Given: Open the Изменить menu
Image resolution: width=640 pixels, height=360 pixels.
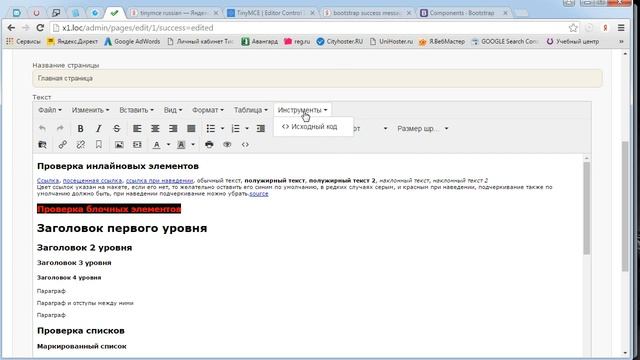Looking at the screenshot, I should coord(91,110).
